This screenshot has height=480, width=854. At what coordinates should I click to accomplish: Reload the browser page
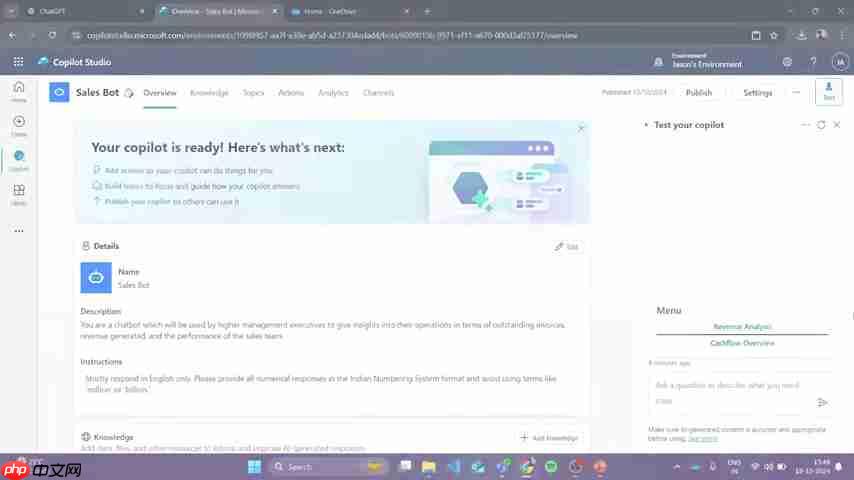pos(52,35)
